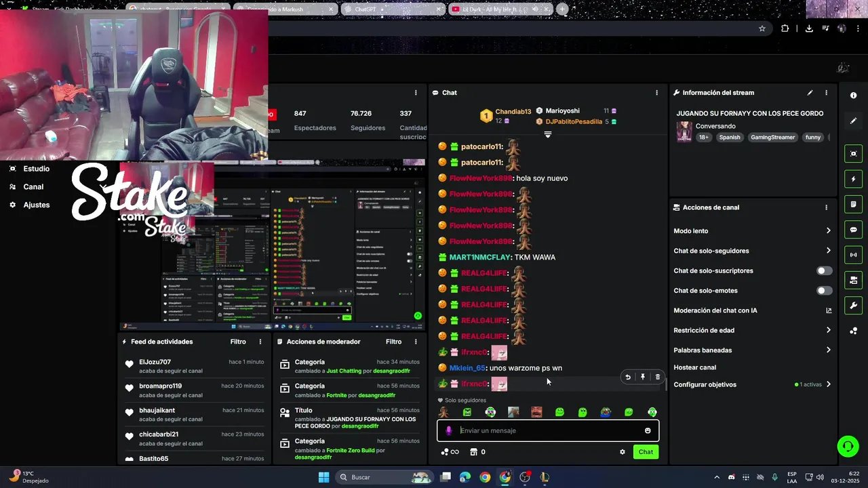The height and width of the screenshot is (488, 868).
Task: Open options menu of Chat panel
Action: (656, 93)
